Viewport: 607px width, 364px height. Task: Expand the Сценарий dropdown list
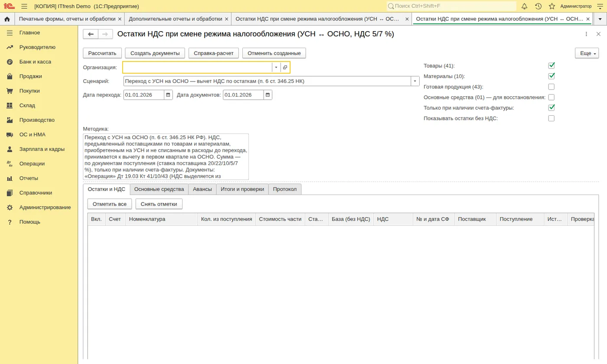[415, 81]
